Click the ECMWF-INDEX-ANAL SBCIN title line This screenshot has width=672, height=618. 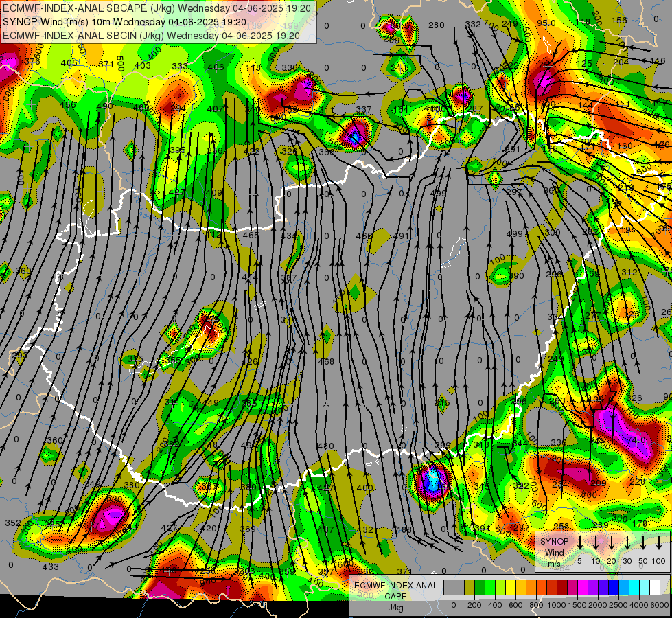151,36
